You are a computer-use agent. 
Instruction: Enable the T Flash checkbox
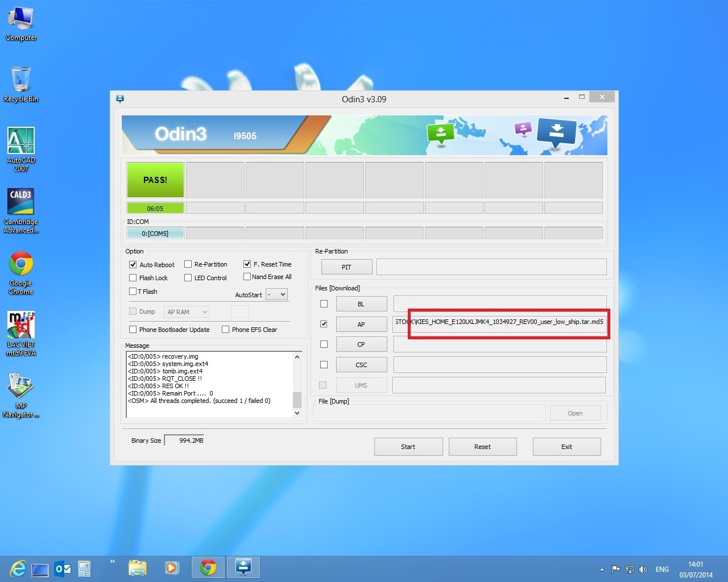(133, 292)
